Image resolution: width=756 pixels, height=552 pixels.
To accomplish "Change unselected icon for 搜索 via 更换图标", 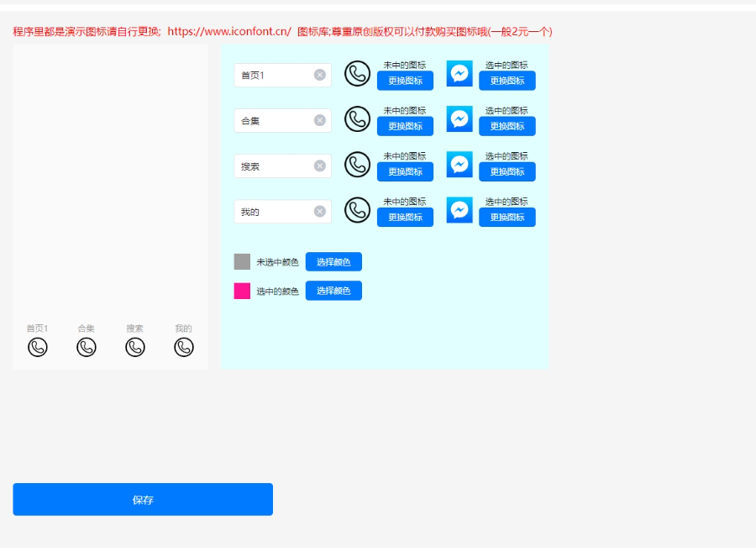I will coord(405,171).
